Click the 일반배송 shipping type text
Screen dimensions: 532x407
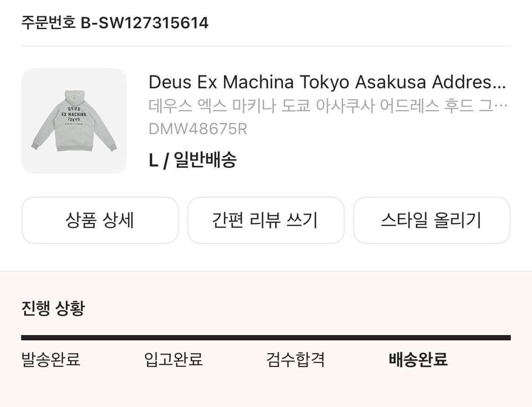[205, 160]
